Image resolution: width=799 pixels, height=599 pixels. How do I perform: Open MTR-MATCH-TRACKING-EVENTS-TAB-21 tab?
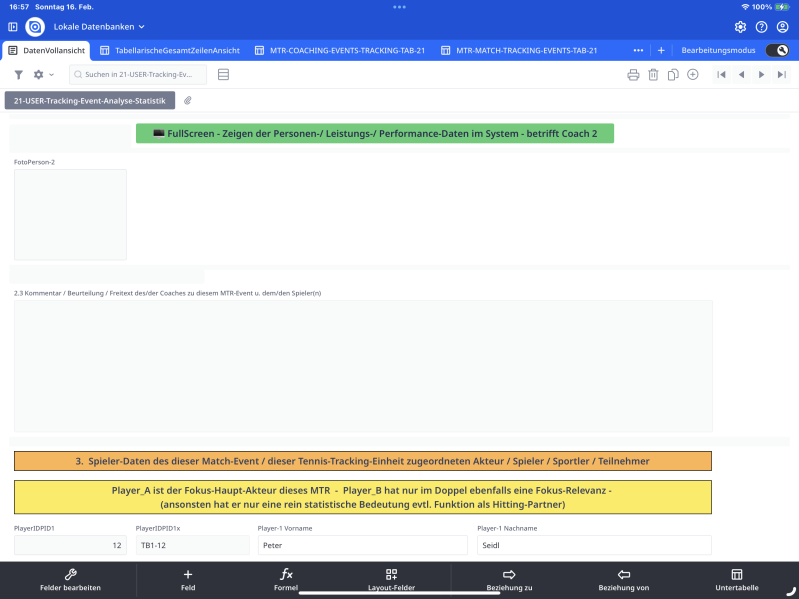click(519, 50)
